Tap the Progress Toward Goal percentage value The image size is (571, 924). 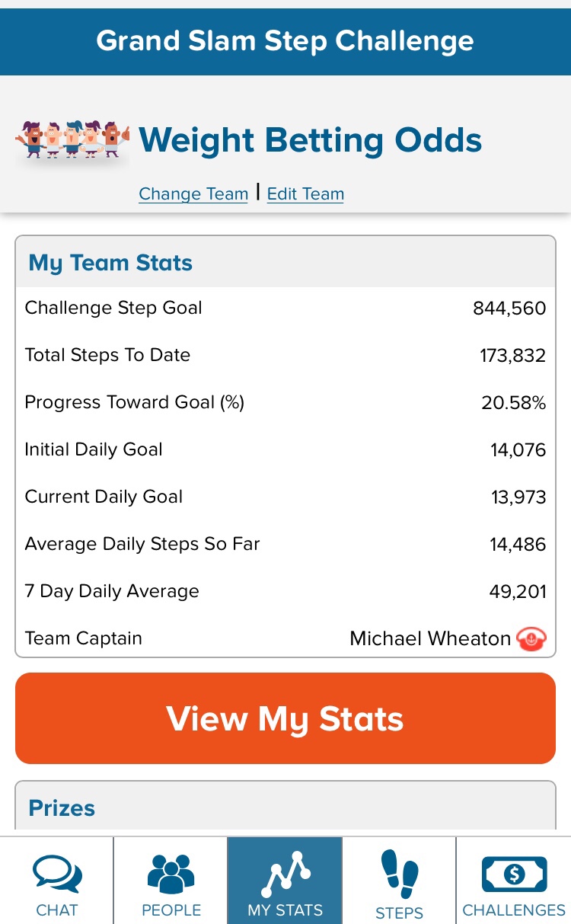tap(513, 403)
